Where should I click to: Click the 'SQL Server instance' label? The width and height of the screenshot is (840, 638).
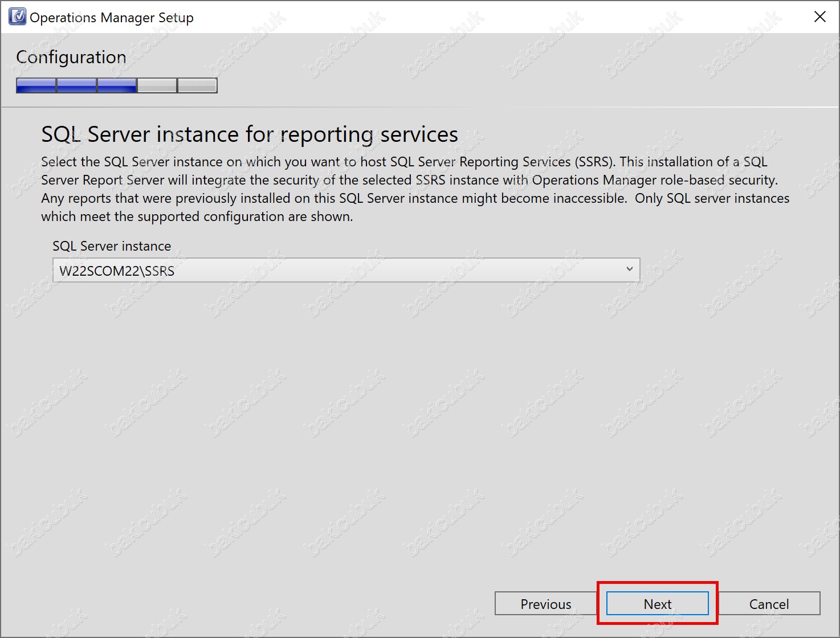[x=112, y=246]
